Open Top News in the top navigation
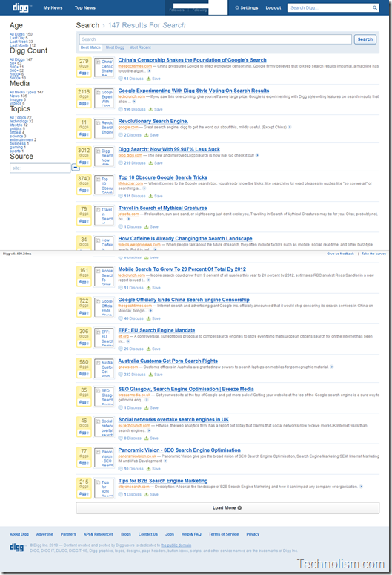 pyautogui.click(x=85, y=7)
